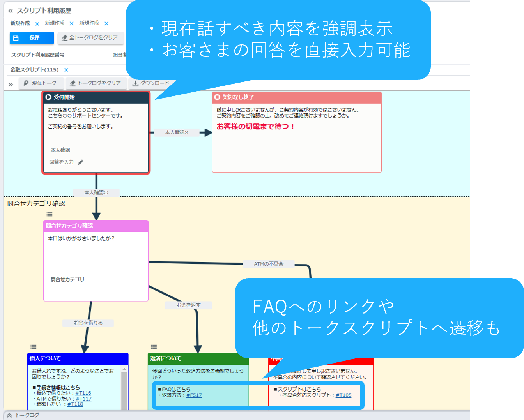Image resolution: width=524 pixels, height=420 pixels.
Task: Click the floppy disk save icon
Action: click(16, 38)
